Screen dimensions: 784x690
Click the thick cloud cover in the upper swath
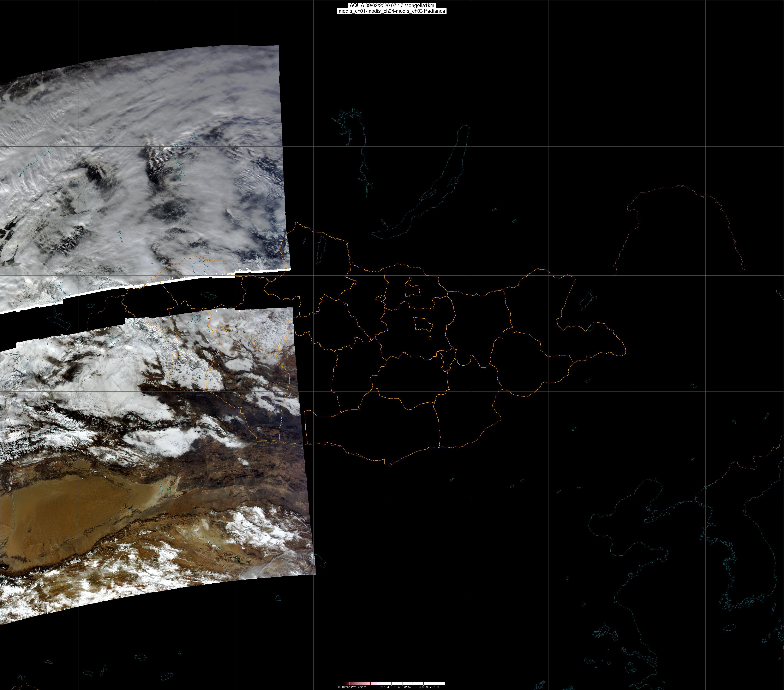(115, 115)
